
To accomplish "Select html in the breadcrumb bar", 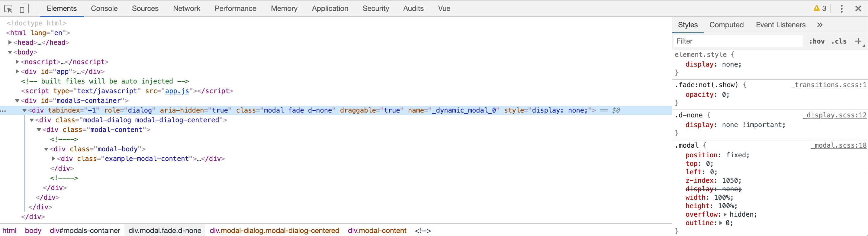I will (x=9, y=231).
